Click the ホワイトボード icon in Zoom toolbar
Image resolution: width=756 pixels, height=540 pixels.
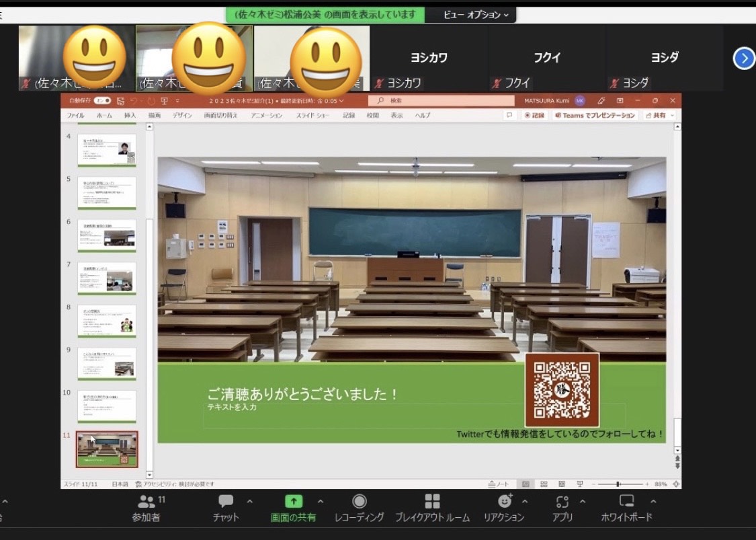pyautogui.click(x=628, y=502)
